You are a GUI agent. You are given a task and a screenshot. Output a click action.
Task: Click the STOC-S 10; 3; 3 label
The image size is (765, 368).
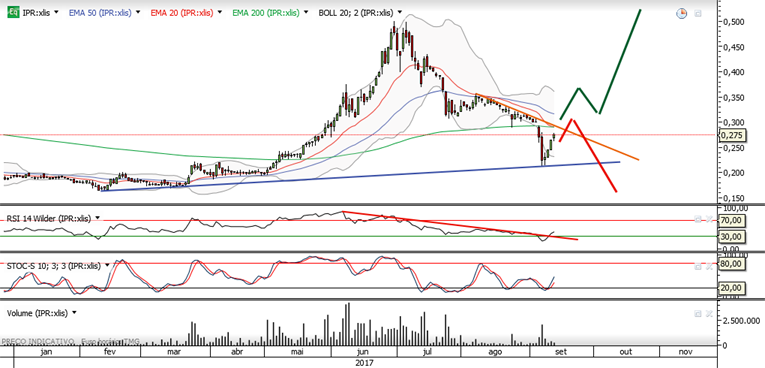coord(54,266)
